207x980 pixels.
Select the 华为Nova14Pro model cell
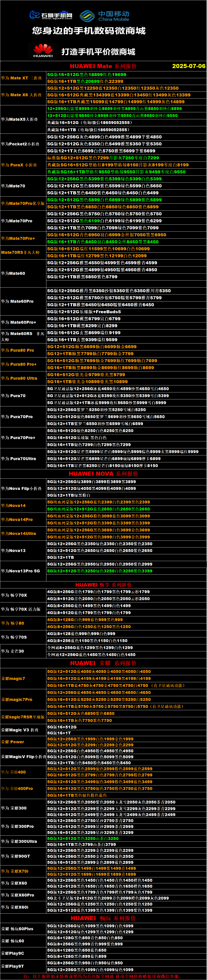pos(23,519)
